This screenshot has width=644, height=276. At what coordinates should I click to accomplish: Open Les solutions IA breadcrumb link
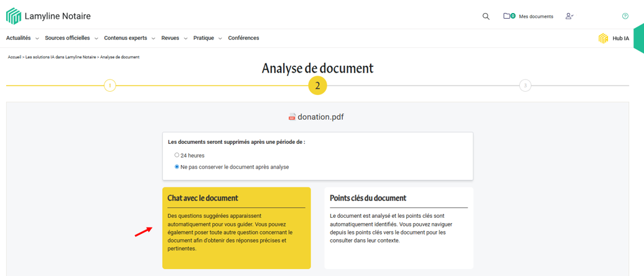pos(61,57)
